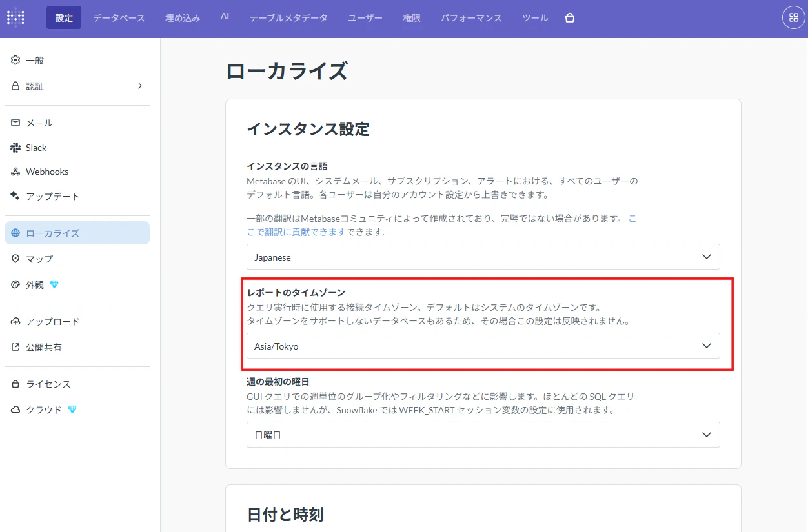Click the Webhooks icon in sidebar
This screenshot has height=532, width=808.
(x=15, y=172)
